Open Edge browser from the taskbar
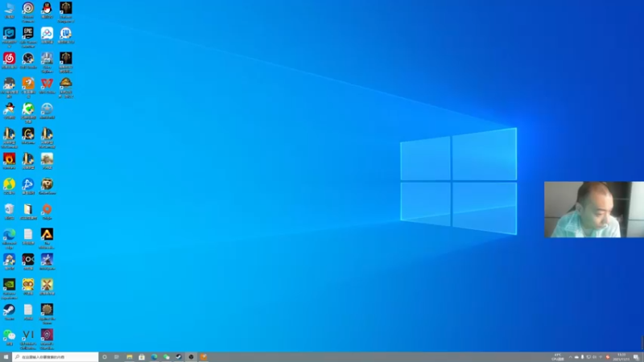 [x=154, y=357]
